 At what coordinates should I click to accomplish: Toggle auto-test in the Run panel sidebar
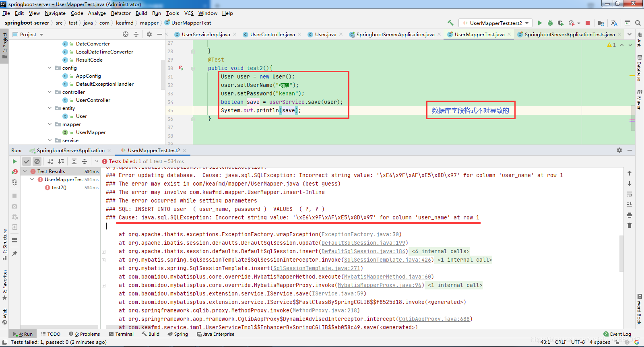click(14, 182)
